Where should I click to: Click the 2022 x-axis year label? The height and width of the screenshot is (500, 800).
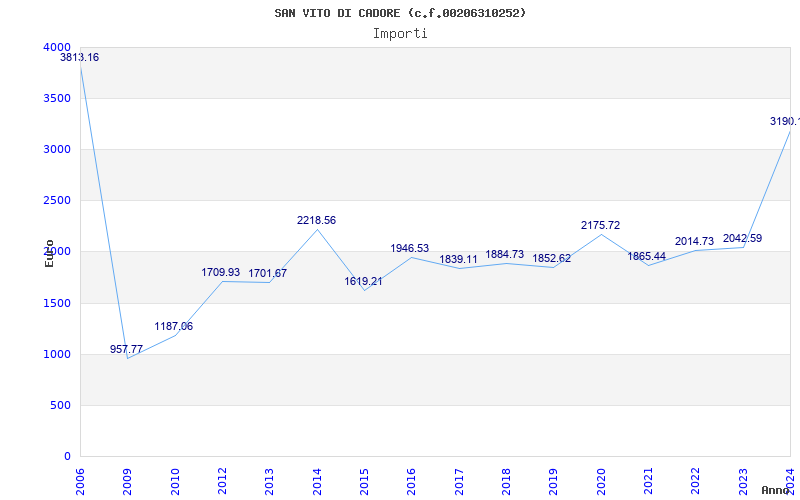coord(695,482)
